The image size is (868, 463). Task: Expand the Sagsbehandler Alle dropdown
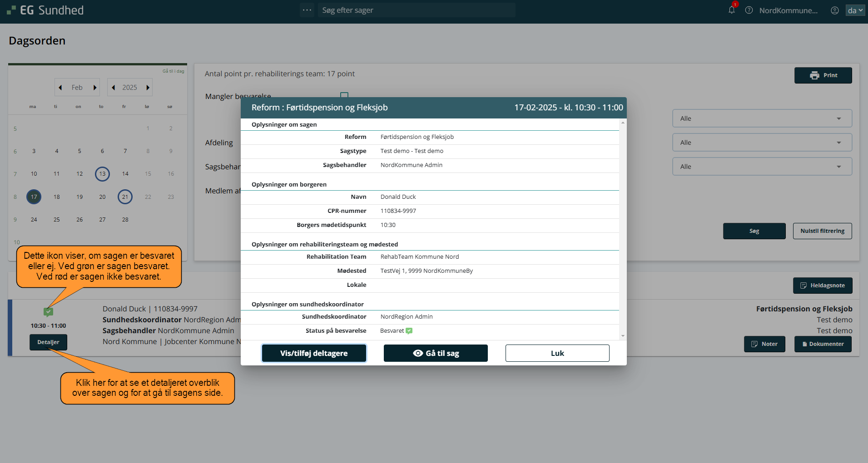(x=762, y=167)
